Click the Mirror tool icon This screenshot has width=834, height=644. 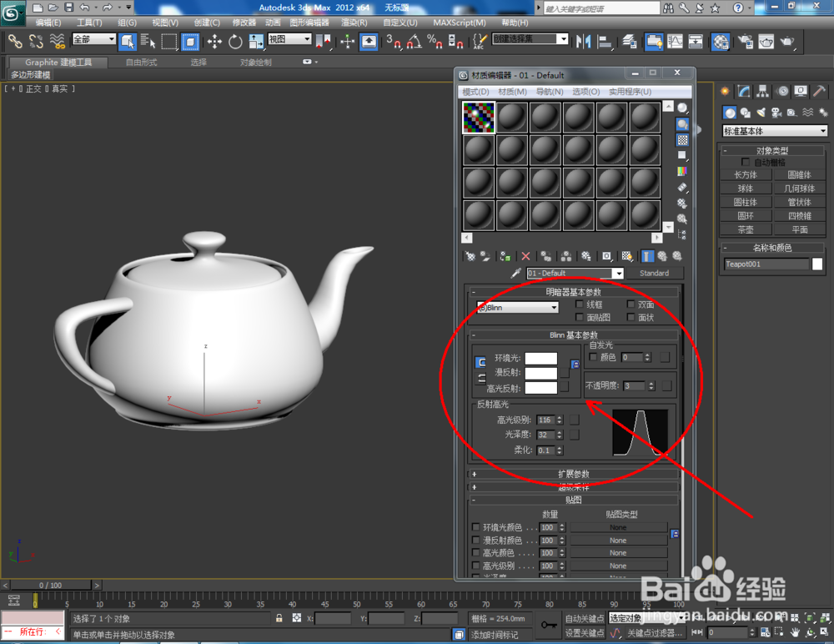pyautogui.click(x=584, y=41)
